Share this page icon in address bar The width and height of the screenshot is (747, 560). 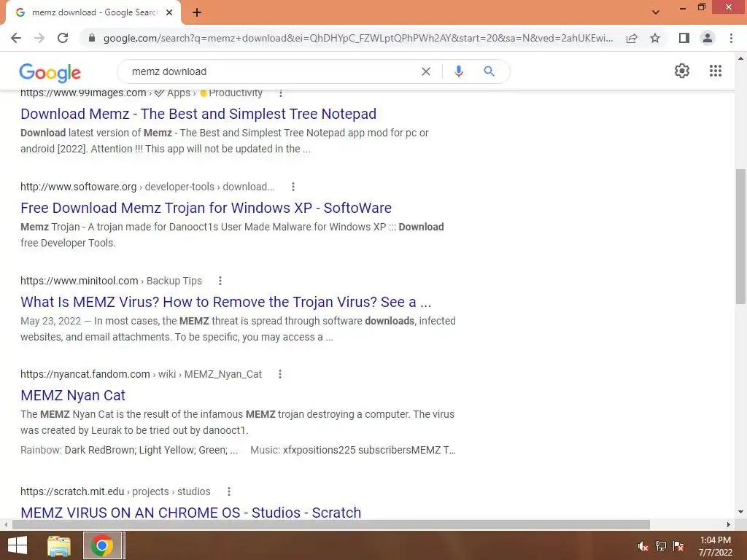(x=632, y=38)
